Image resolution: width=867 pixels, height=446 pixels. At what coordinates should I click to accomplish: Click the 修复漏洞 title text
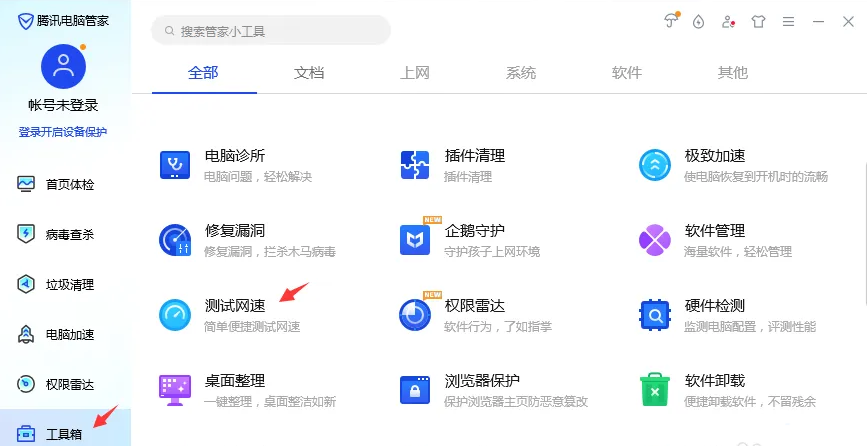pyautogui.click(x=235, y=230)
